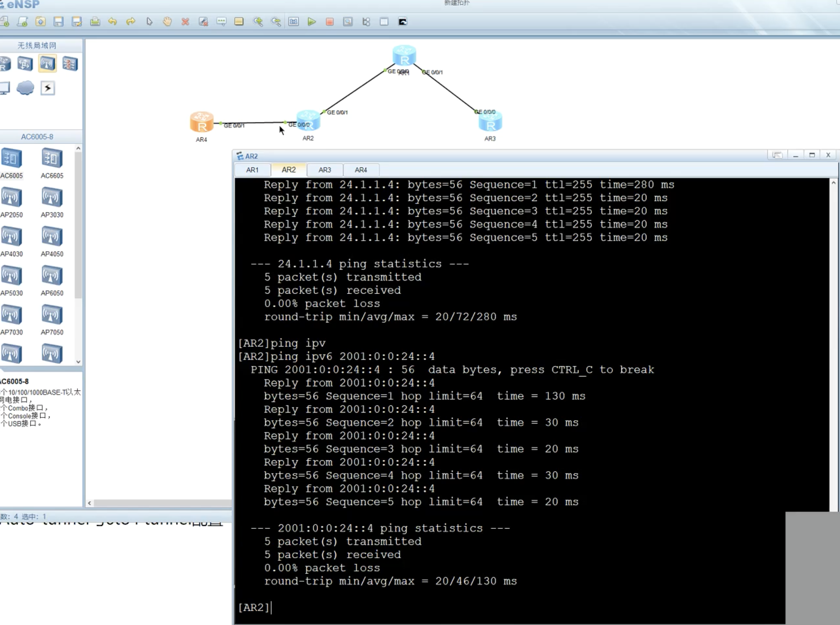The image size is (840, 625).
Task: Open an existing topology file
Action: coord(41,22)
